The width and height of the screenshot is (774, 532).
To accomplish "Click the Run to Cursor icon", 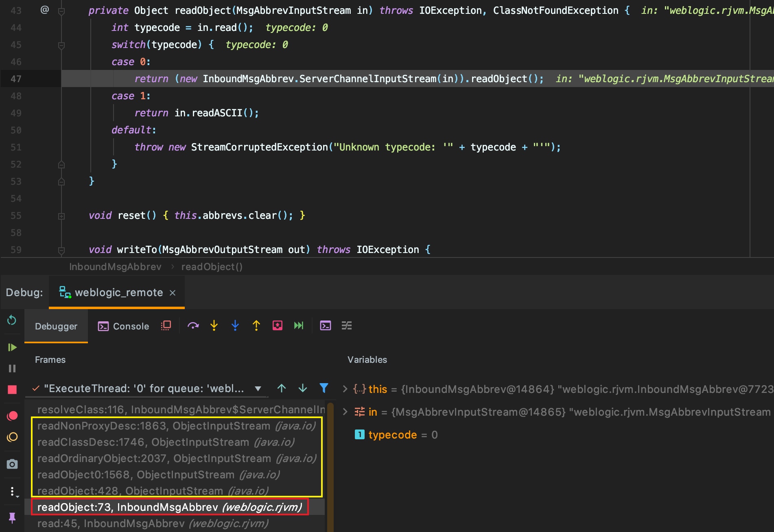I will pyautogui.click(x=299, y=326).
